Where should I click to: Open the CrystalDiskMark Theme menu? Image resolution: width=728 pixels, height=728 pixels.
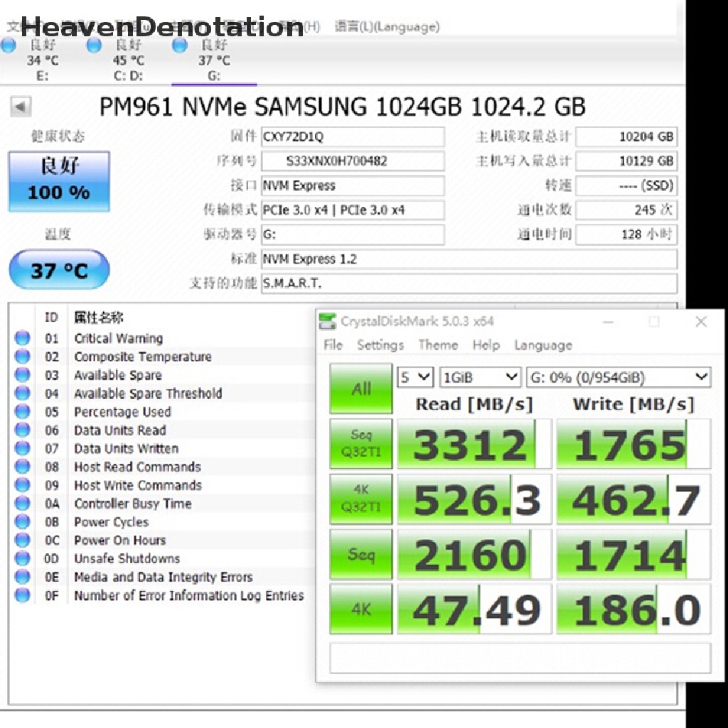coord(438,345)
